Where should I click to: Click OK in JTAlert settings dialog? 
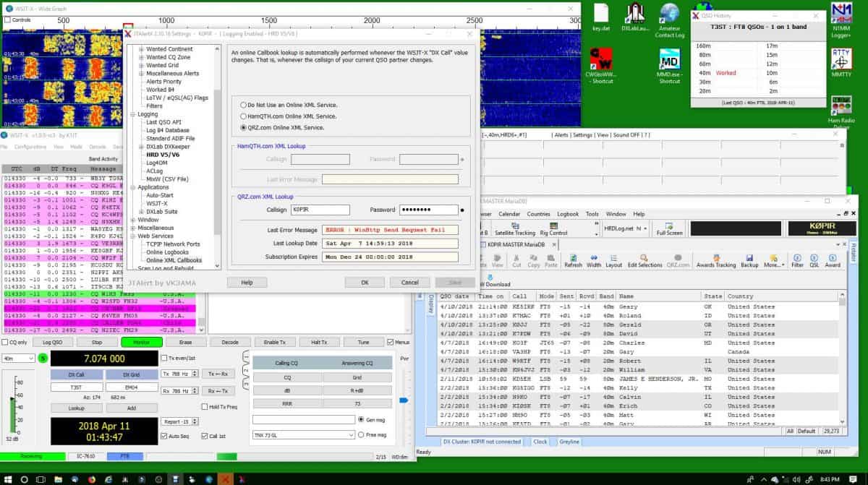(x=365, y=283)
